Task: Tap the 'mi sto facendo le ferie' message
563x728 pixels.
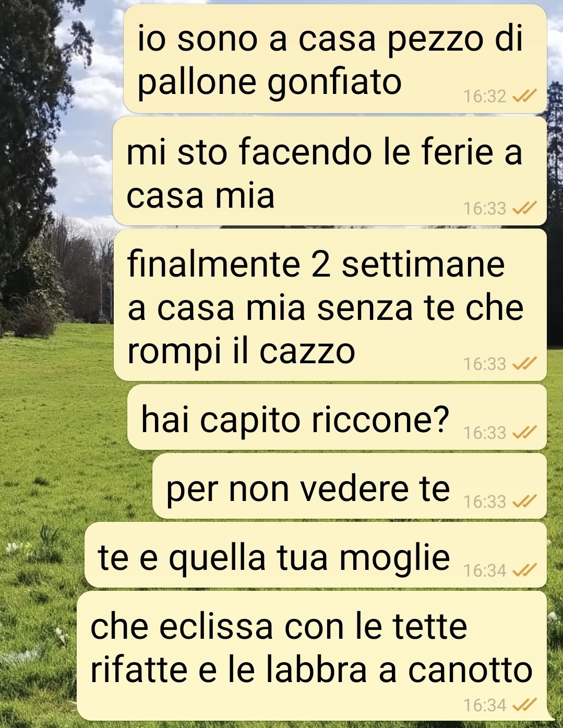Action: pyautogui.click(x=329, y=171)
